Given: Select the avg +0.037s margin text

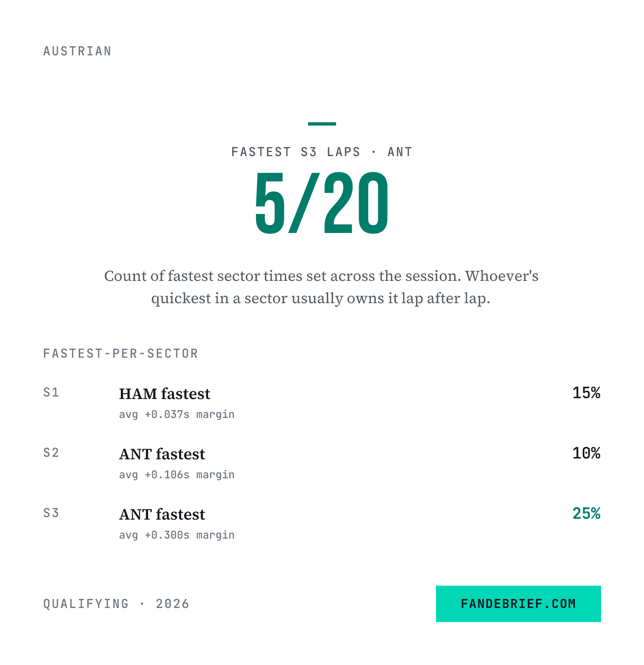Looking at the screenshot, I should pos(177,414).
